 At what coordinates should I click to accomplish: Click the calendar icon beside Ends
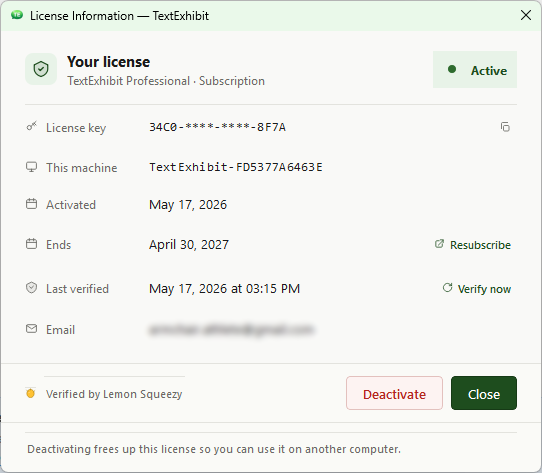coord(31,244)
